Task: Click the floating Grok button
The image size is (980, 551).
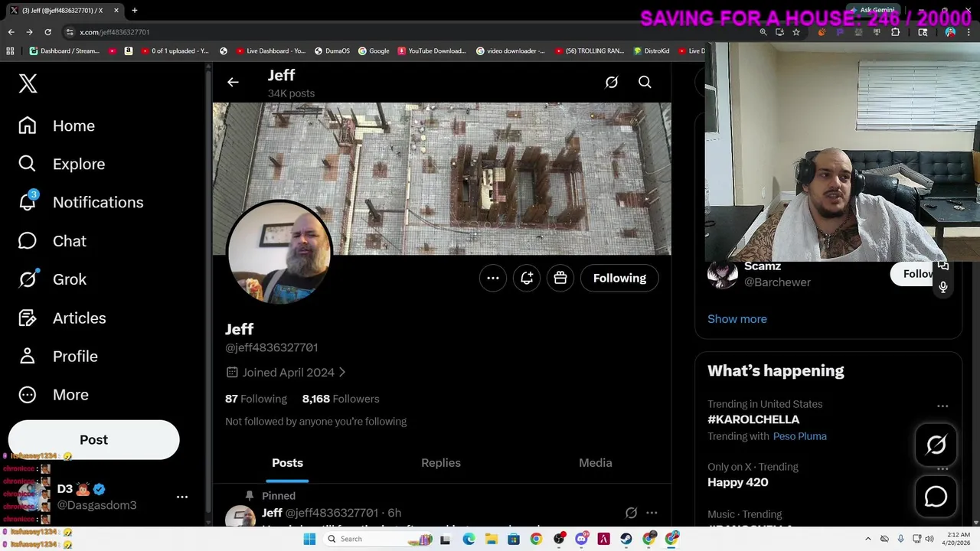Action: (936, 445)
